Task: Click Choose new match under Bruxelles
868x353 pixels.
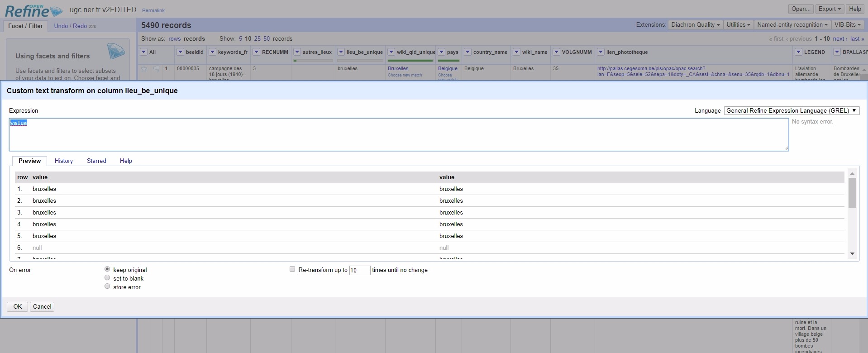Action: [x=405, y=75]
